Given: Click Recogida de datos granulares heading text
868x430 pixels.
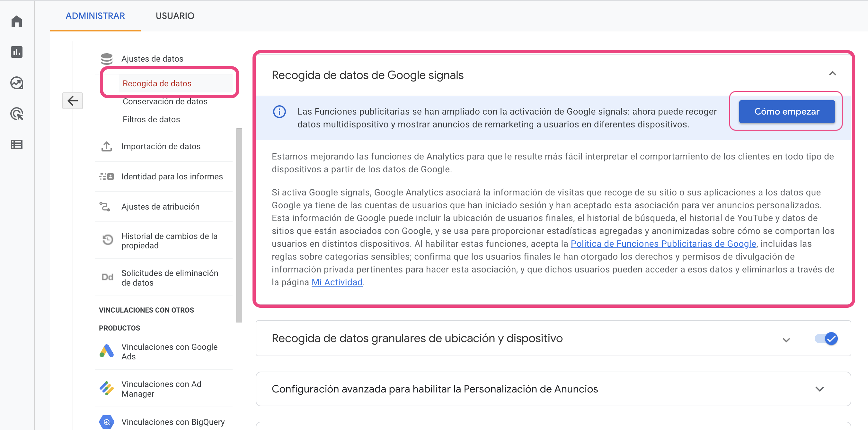Looking at the screenshot, I should tap(417, 338).
